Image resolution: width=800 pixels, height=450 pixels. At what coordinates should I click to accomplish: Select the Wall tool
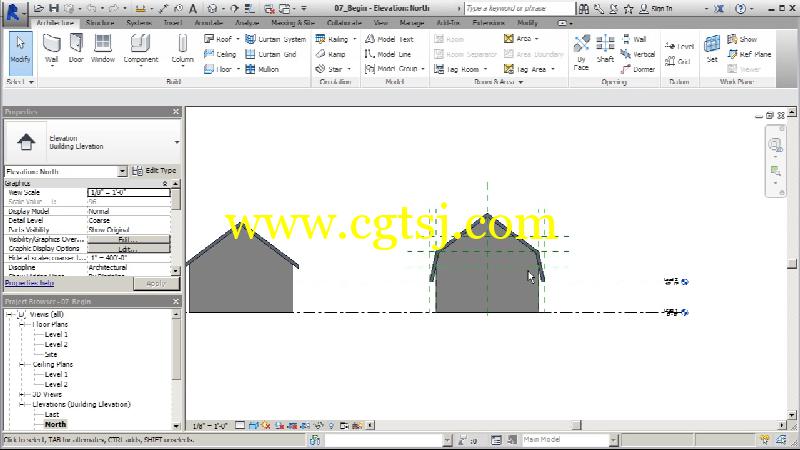52,50
